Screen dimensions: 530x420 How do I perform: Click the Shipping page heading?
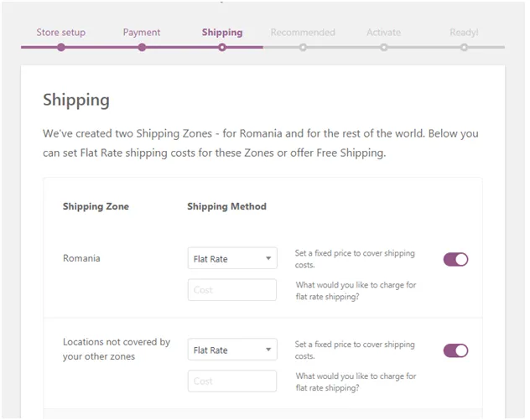[76, 101]
